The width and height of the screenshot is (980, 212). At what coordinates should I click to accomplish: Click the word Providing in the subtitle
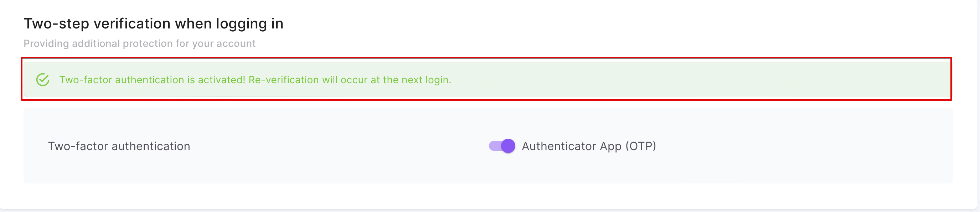(x=46, y=44)
